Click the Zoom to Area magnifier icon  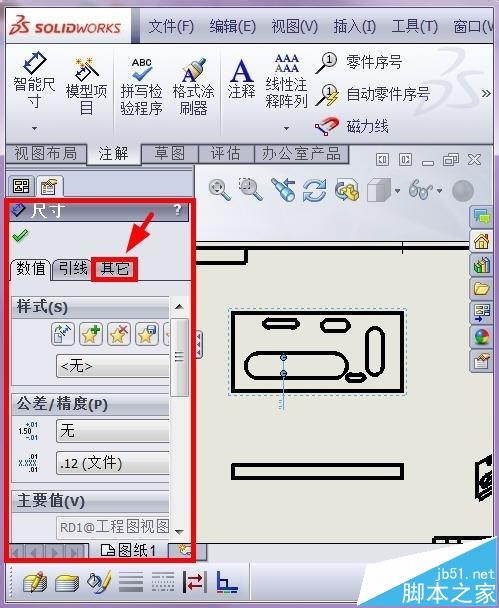[x=250, y=190]
